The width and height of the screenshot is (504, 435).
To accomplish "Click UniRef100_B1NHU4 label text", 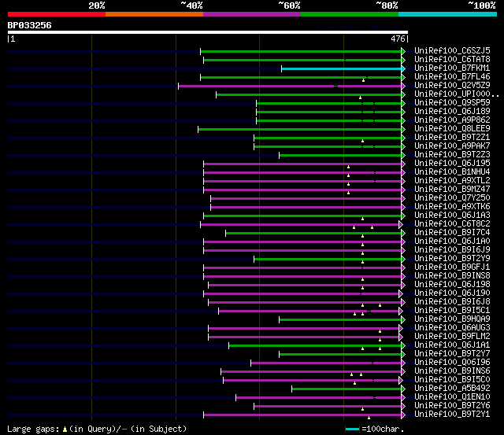I will [452, 172].
